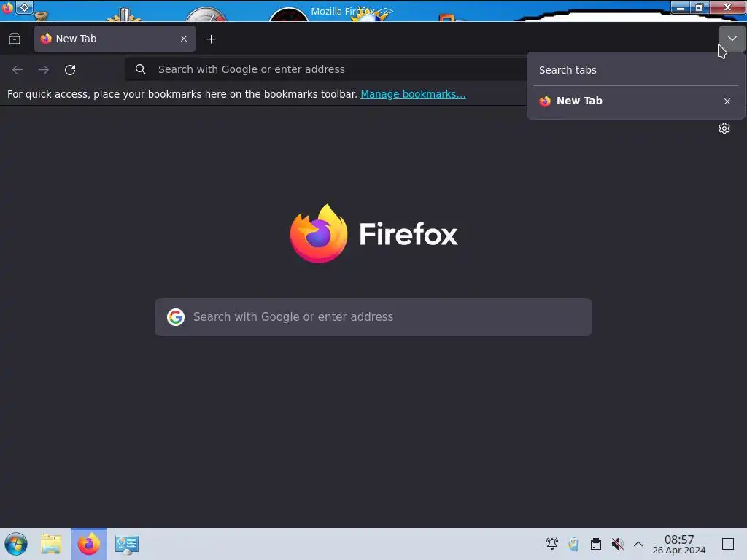The width and height of the screenshot is (747, 560).
Task: Select New Tab in tabs list panel
Action: click(627, 101)
